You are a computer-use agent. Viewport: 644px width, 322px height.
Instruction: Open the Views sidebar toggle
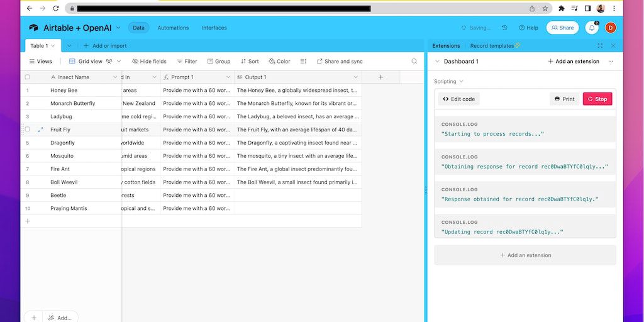(x=40, y=62)
